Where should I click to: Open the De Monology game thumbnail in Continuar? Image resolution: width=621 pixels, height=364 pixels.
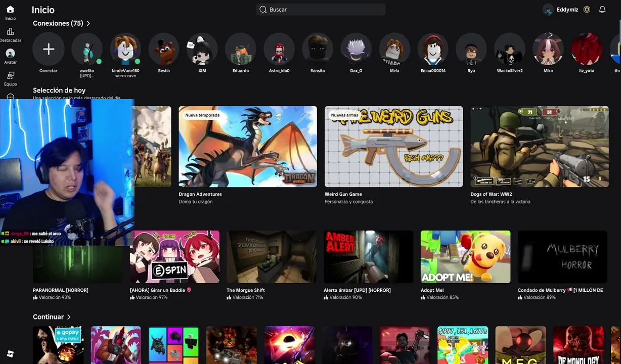point(579,345)
